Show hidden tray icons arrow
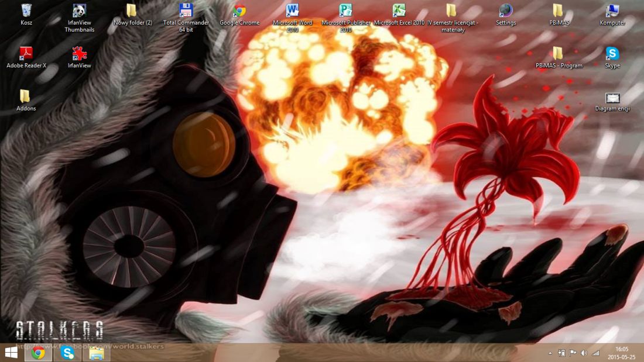 [550, 353]
